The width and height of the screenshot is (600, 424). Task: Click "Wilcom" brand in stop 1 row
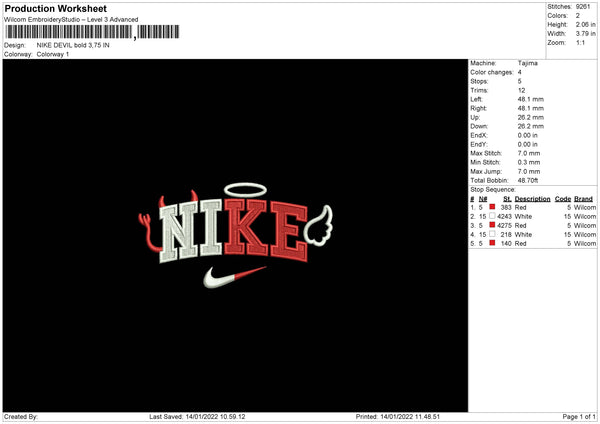(585, 207)
